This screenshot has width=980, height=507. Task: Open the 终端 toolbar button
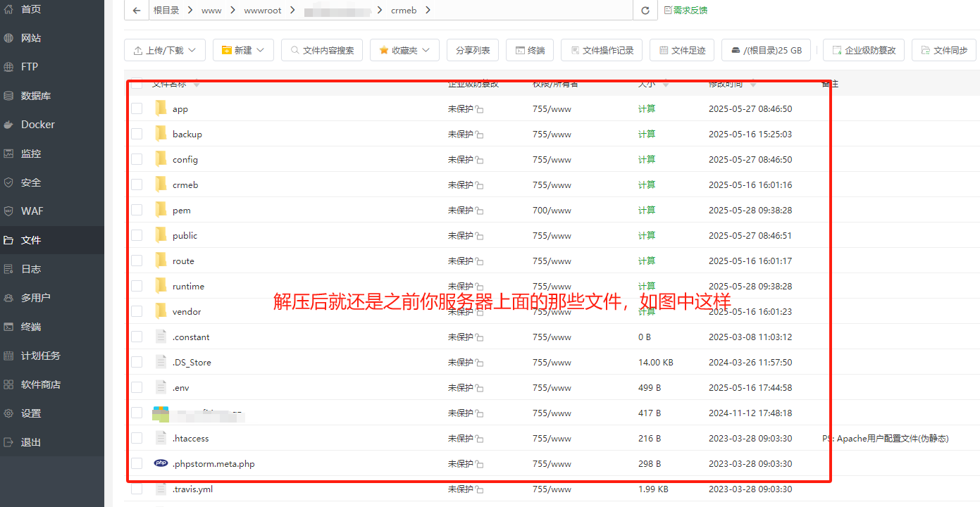(x=530, y=51)
